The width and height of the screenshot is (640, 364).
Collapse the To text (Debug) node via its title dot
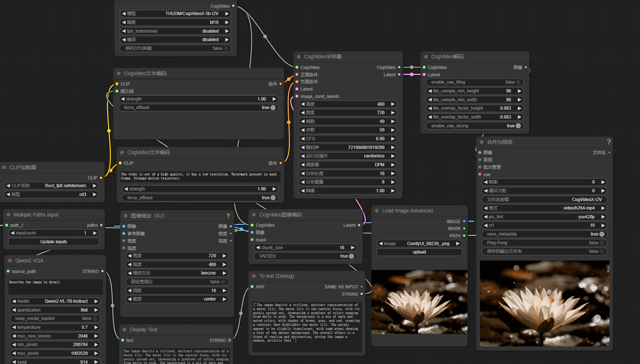(x=254, y=276)
